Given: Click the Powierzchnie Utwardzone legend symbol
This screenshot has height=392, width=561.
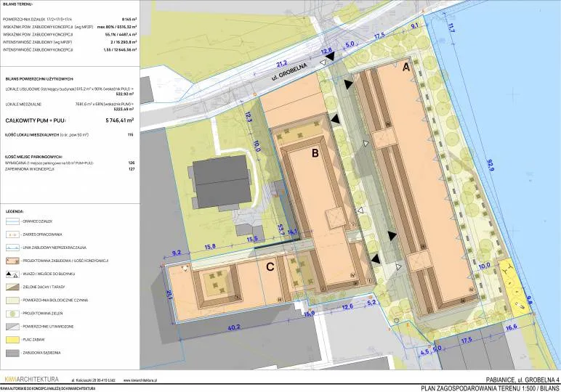Looking at the screenshot, I should coord(11,326).
